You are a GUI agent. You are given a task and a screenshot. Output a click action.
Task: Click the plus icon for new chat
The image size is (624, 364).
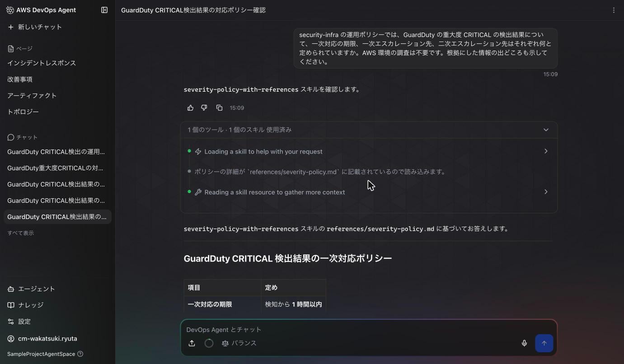(x=11, y=27)
